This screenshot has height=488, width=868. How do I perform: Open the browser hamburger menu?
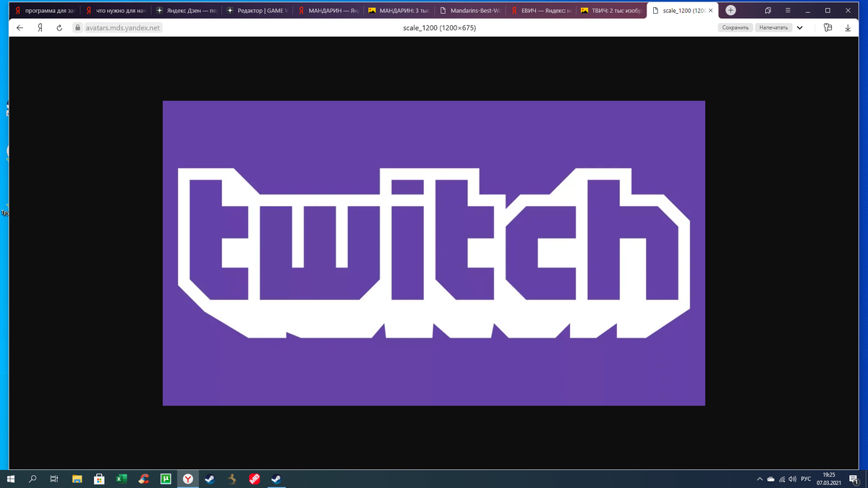(788, 10)
